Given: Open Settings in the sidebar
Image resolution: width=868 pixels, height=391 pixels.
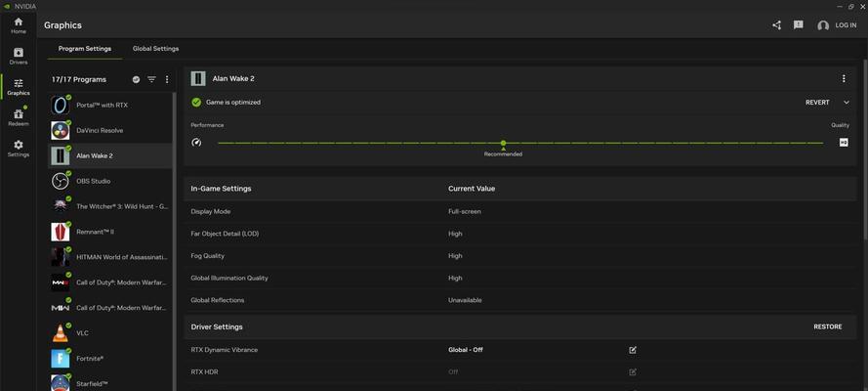Looking at the screenshot, I should click(19, 149).
